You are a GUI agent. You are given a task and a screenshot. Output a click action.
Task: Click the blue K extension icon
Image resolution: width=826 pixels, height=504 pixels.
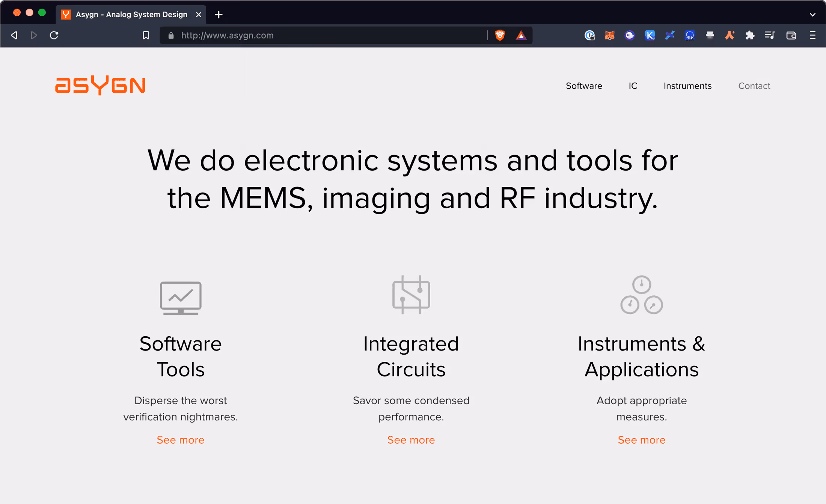click(x=650, y=35)
